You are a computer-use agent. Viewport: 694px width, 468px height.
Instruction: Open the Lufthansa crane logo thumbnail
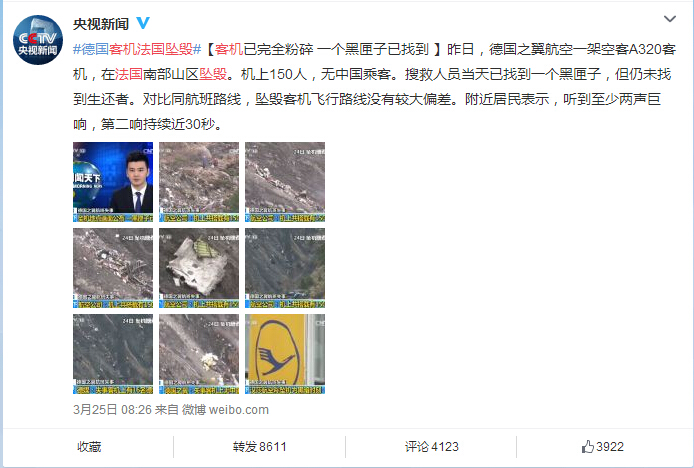point(285,354)
